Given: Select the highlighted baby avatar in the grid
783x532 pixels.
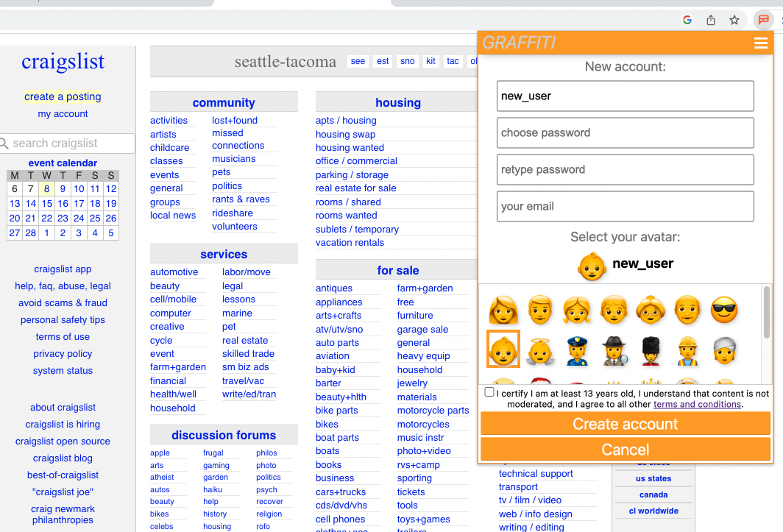Looking at the screenshot, I should click(x=503, y=350).
